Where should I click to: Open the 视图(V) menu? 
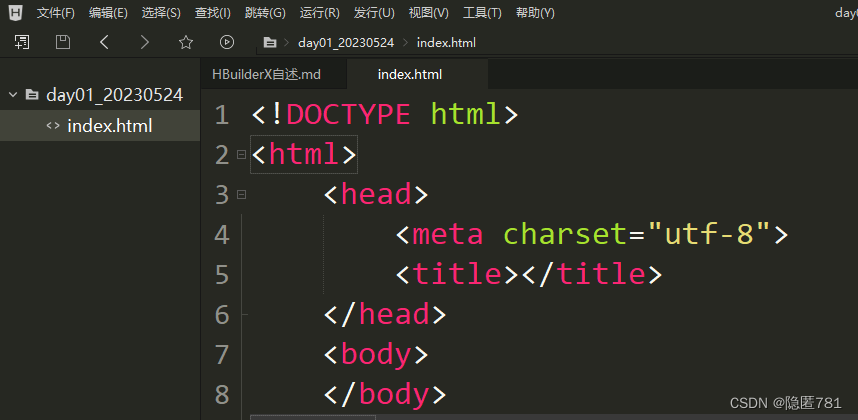428,13
